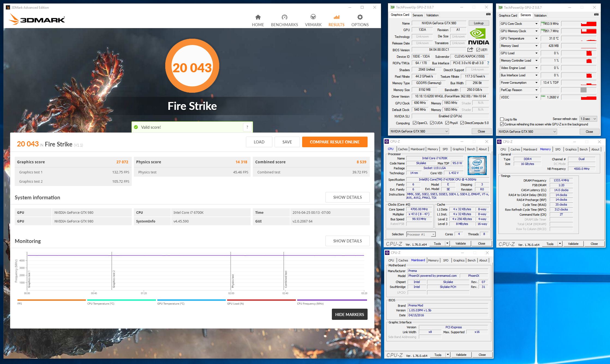This screenshot has width=610, height=364.
Task: Open the GPU selector dropdown in GPU-Z Graphics Card window
Action: [x=419, y=131]
